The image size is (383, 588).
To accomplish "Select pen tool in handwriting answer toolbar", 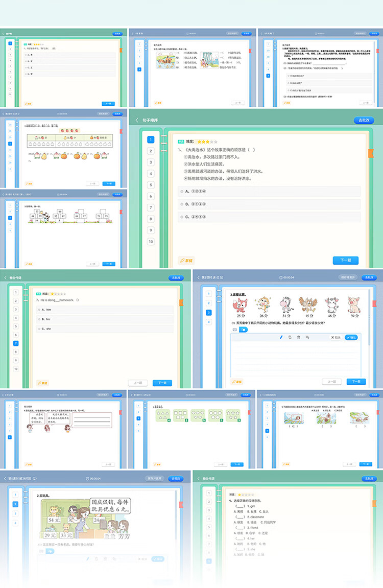I will pos(281,337).
